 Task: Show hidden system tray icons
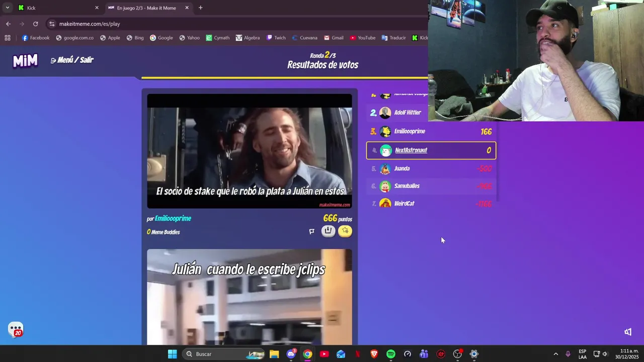(555, 354)
